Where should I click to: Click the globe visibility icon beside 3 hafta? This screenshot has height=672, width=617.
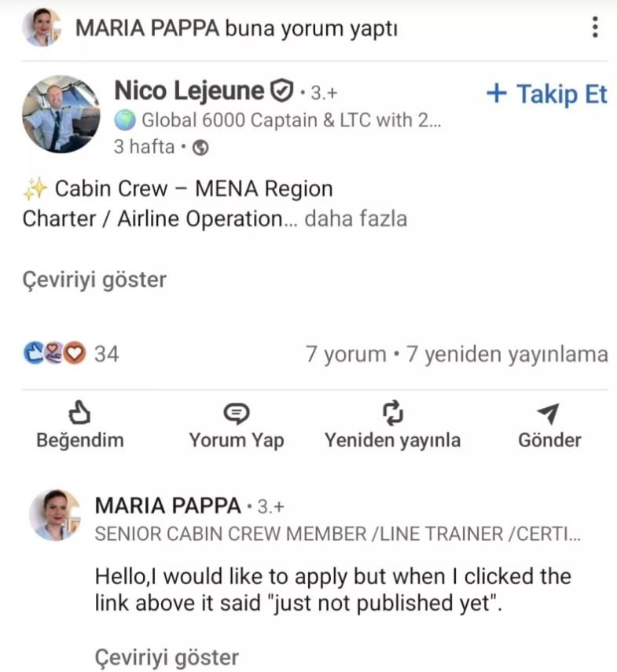point(201,148)
